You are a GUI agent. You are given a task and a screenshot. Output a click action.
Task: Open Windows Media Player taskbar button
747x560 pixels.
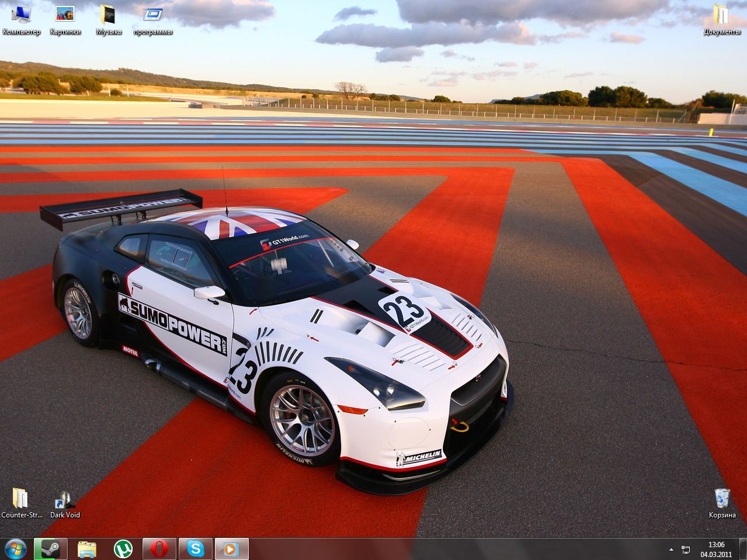pos(231,549)
